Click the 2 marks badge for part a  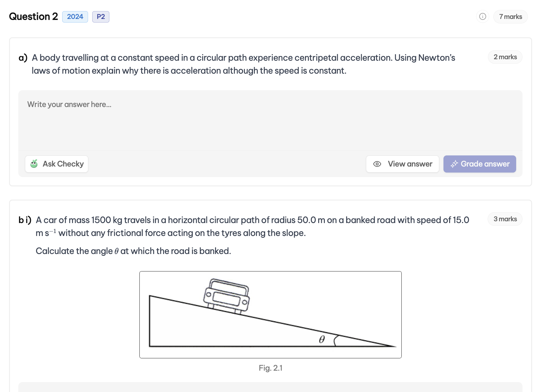pos(505,57)
